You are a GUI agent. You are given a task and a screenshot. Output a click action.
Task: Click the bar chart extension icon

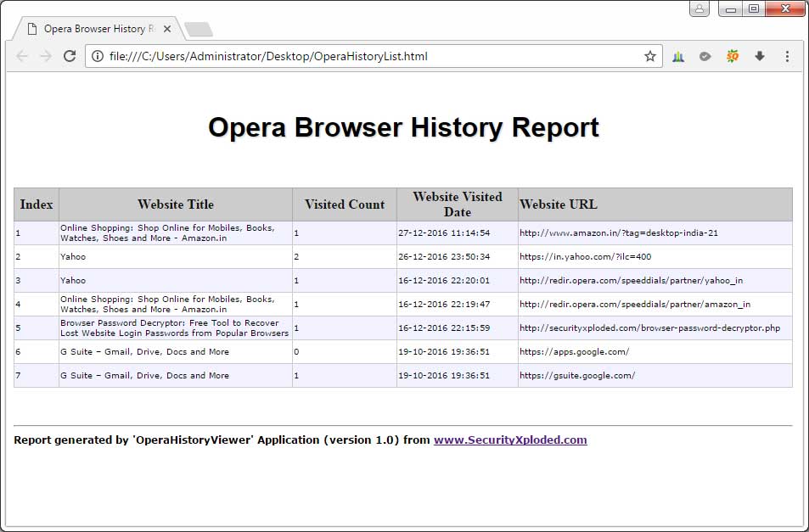[678, 57]
